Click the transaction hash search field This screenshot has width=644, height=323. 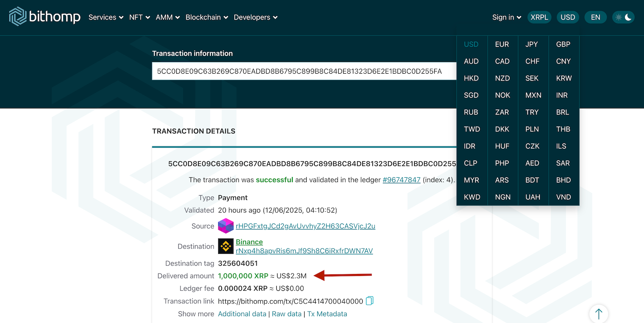click(x=304, y=72)
